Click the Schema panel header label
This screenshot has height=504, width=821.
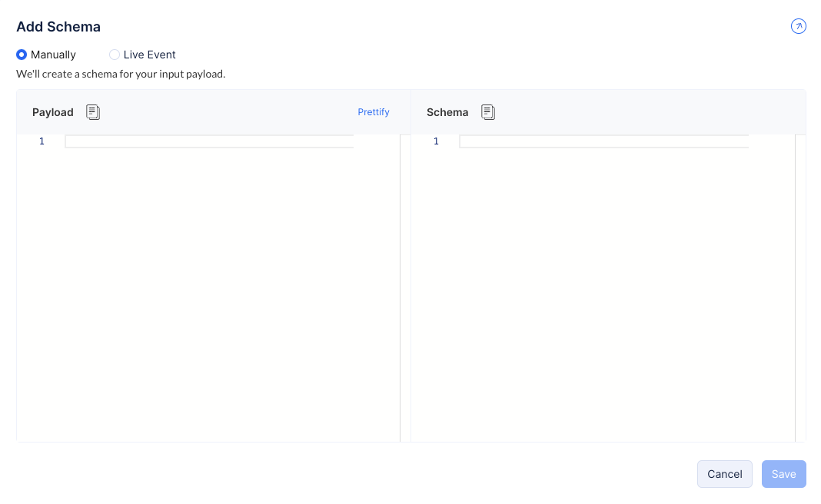pyautogui.click(x=447, y=112)
